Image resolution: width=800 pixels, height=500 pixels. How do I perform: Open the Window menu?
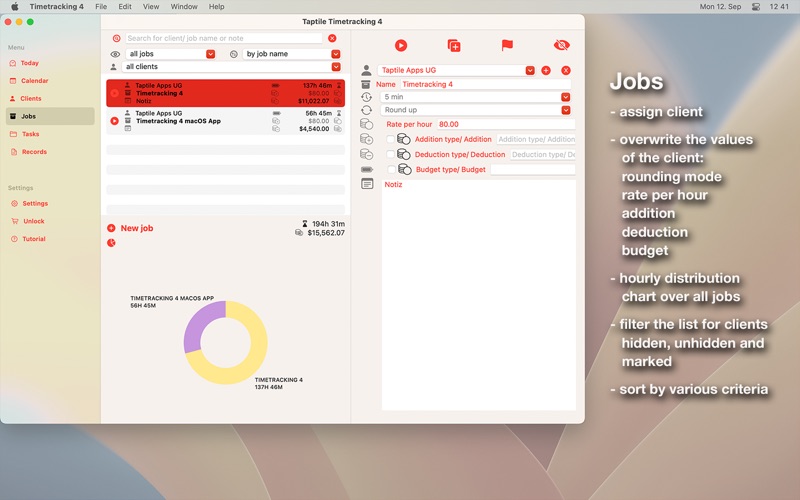(x=184, y=7)
